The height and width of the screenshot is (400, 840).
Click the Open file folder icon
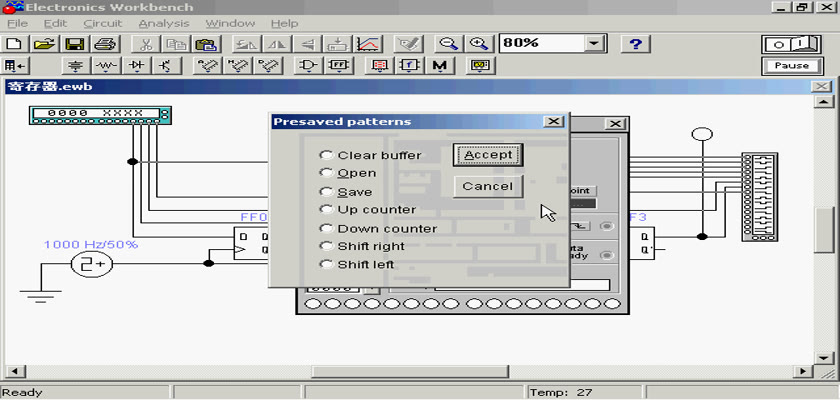[43, 44]
